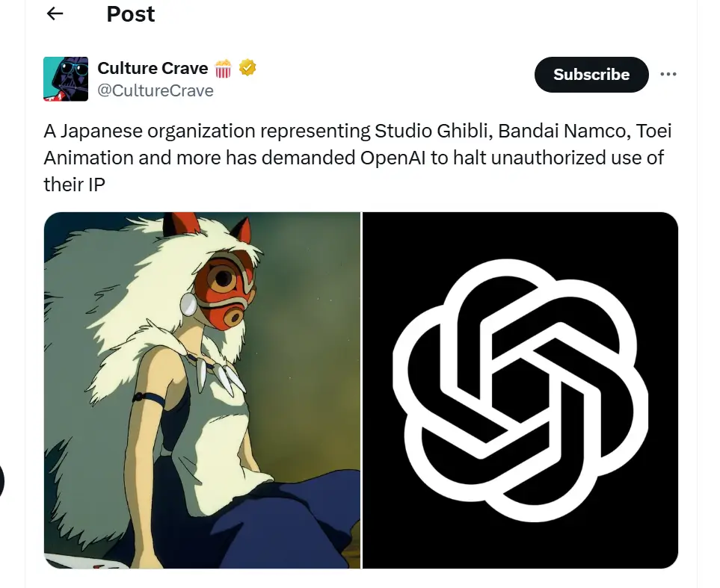Viewport: 720px width, 588px height.
Task: Click the white OpenAI knot logo
Action: point(520,391)
